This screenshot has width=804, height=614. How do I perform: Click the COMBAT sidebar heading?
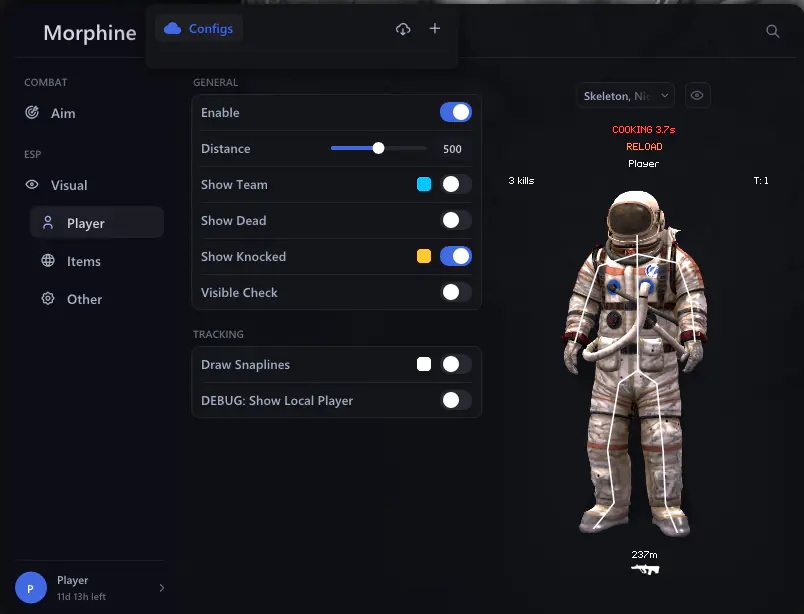click(x=46, y=83)
